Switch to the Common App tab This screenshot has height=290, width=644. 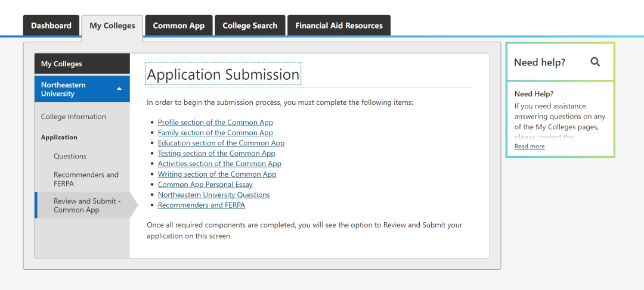click(179, 26)
